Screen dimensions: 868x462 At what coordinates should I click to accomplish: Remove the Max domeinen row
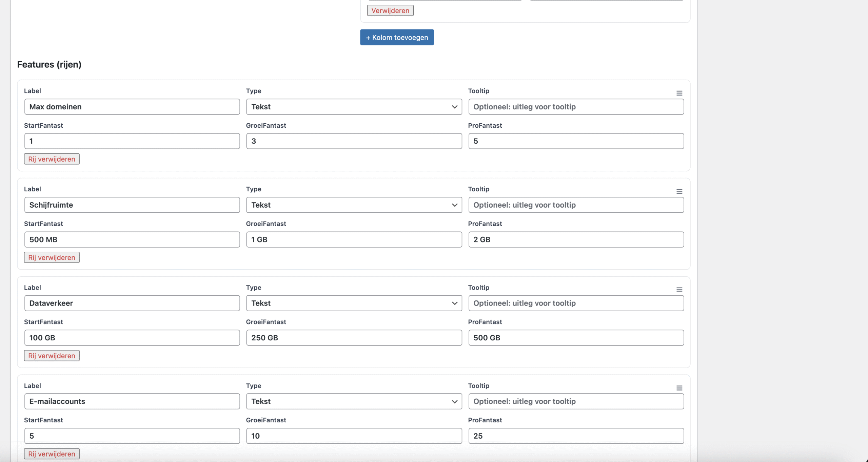click(x=52, y=159)
